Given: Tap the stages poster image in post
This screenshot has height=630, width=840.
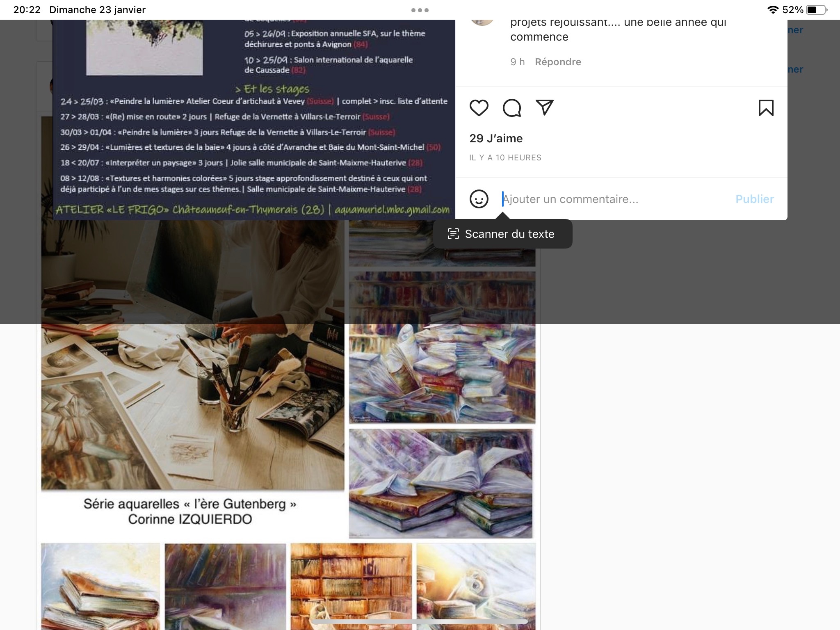Looking at the screenshot, I should [x=254, y=120].
